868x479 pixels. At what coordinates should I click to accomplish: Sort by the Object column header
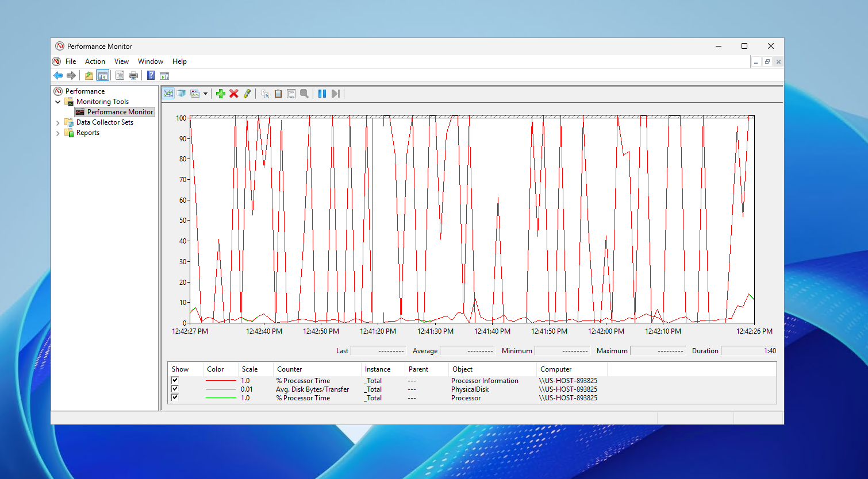coord(491,369)
